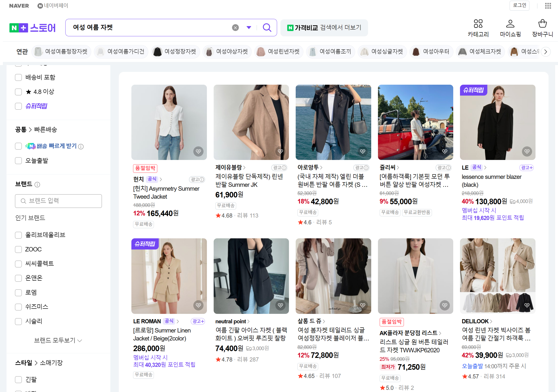This screenshot has height=392, width=558.
Task: Click the NAVER logo link
Action: tap(19, 6)
